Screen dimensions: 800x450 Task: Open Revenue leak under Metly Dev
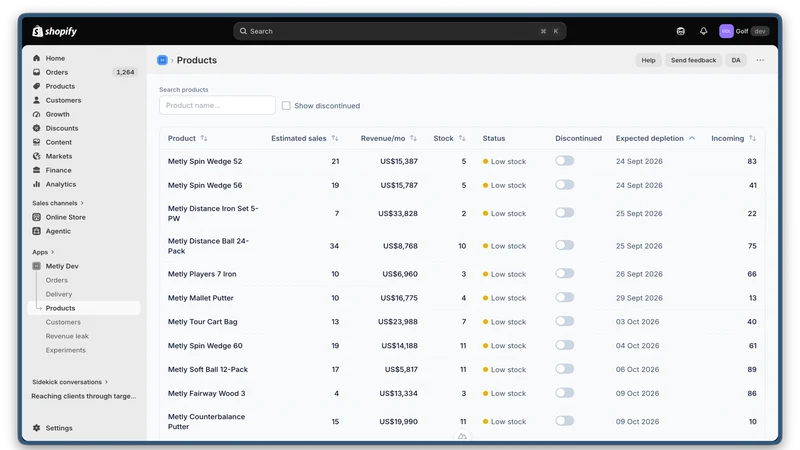pos(67,336)
